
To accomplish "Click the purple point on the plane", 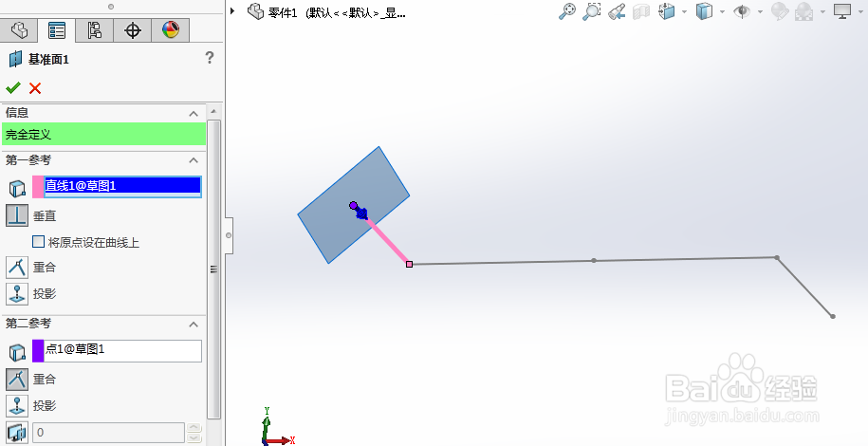I will (353, 206).
